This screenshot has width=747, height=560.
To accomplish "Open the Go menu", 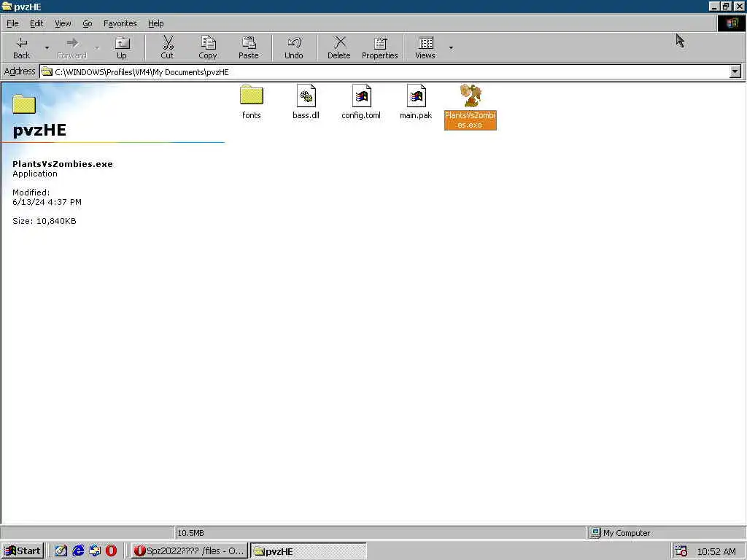I will [x=88, y=23].
